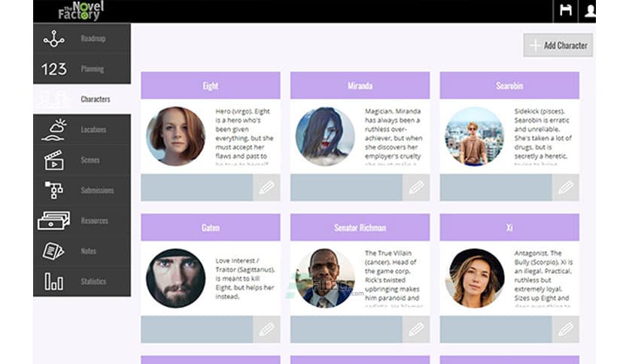629x364 pixels.
Task: Open the Searobin card header
Action: 509,86
